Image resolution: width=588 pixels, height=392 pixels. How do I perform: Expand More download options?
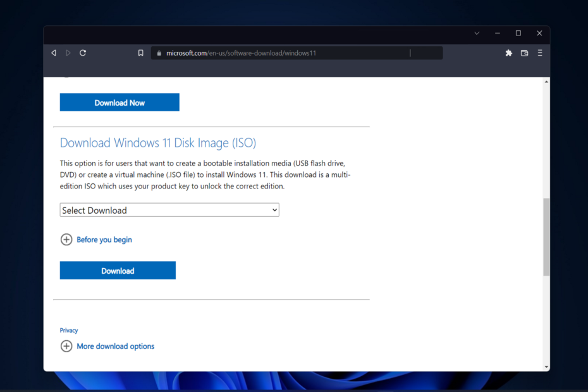click(x=107, y=346)
